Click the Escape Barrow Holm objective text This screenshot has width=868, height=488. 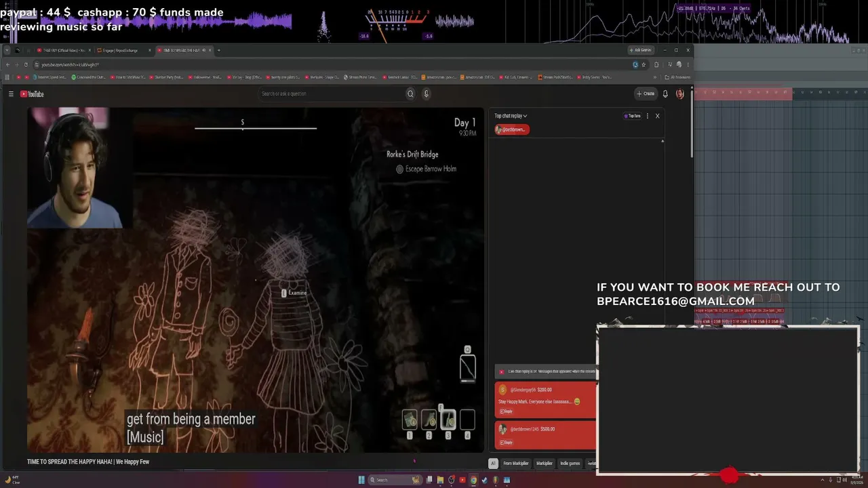pos(431,169)
